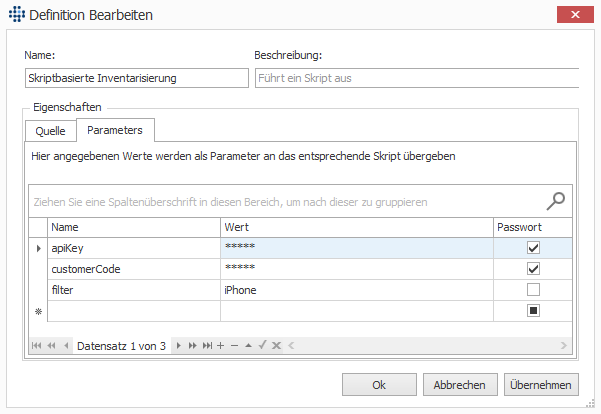Focus the Beschreibung text field

click(x=417, y=78)
